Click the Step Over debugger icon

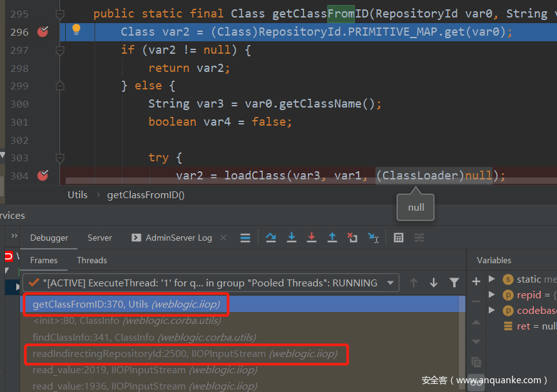click(x=271, y=238)
